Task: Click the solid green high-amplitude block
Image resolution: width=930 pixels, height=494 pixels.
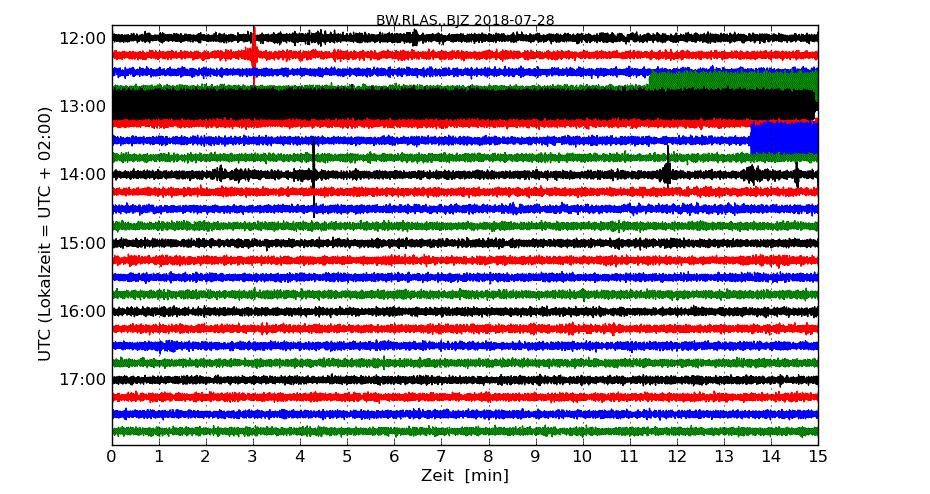Action: [732, 80]
